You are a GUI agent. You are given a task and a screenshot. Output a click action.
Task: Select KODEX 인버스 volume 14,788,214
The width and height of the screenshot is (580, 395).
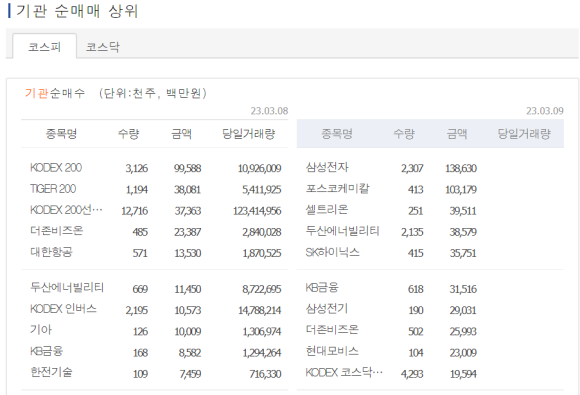coord(260,310)
